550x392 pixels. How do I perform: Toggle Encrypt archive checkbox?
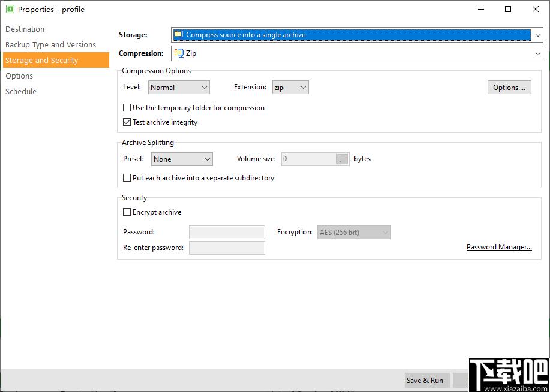click(x=127, y=212)
